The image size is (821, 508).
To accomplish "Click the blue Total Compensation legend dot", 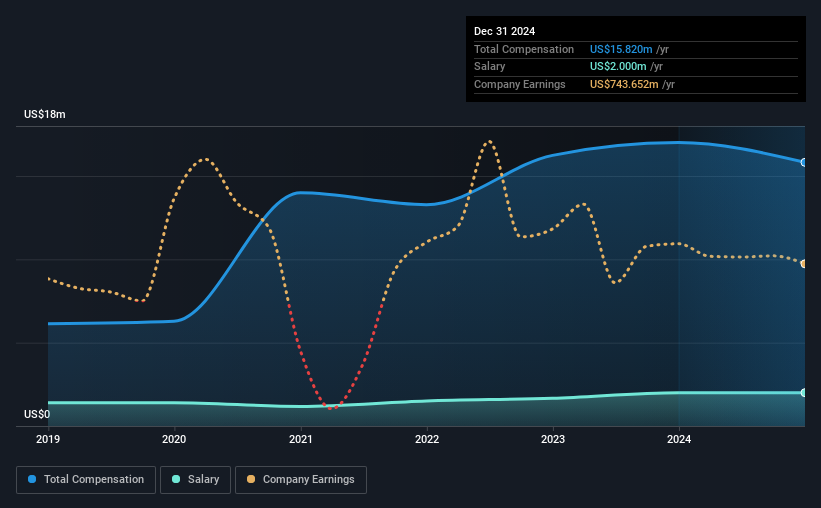I will pyautogui.click(x=32, y=479).
